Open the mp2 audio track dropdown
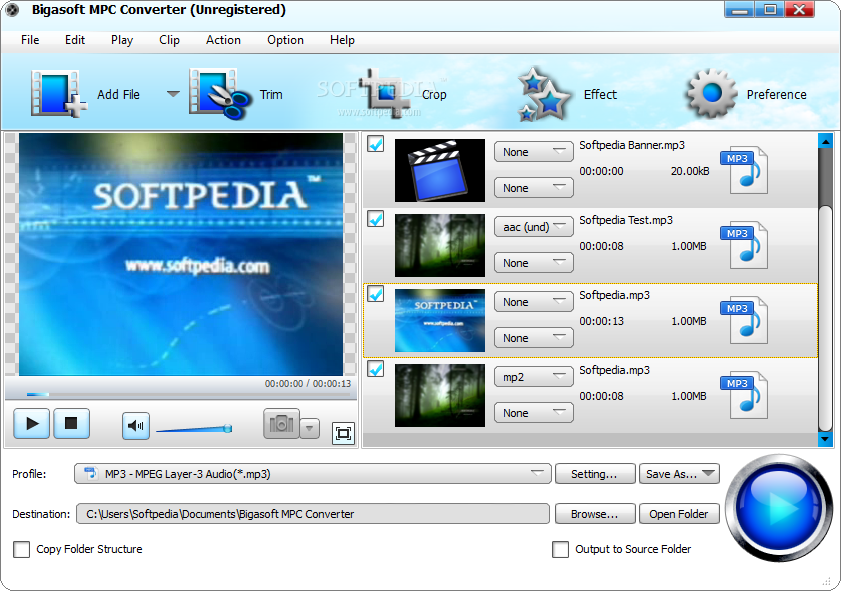This screenshot has height=591, width=841. [534, 377]
